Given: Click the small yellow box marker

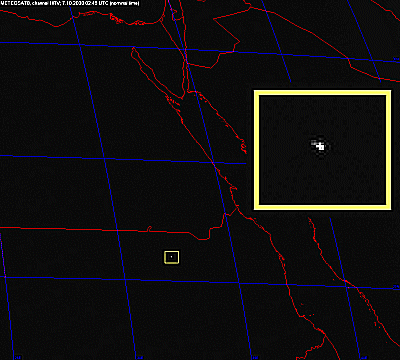Looking at the screenshot, I should [x=171, y=257].
